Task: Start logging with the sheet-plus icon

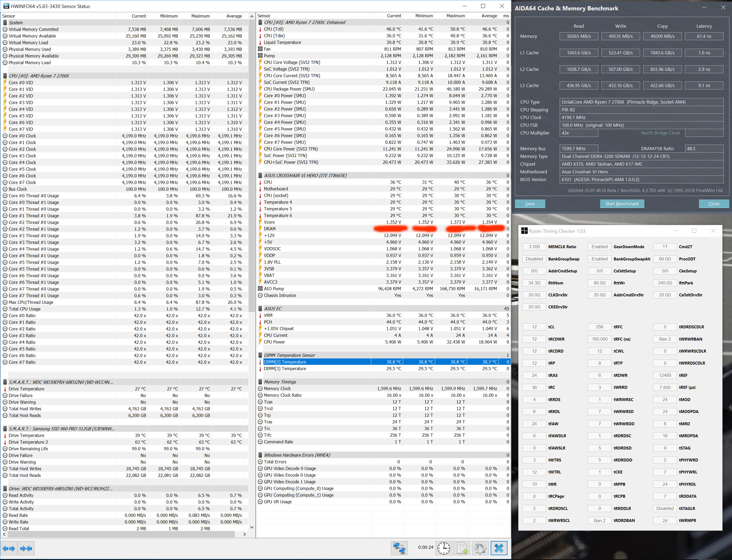Action: [462, 548]
